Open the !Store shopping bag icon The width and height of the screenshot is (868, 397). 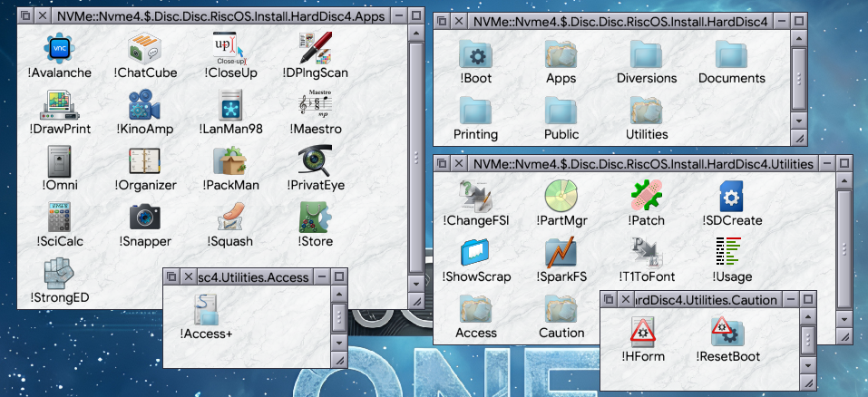(315, 217)
